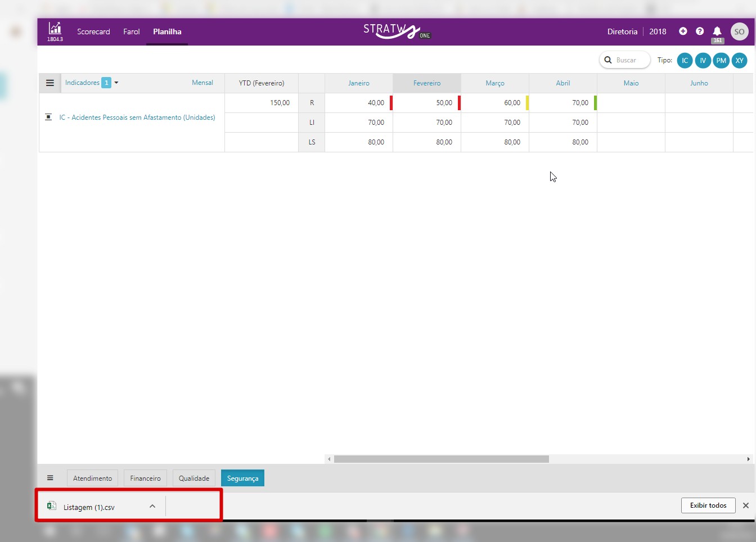Click the indicator row type icon
This screenshot has width=756, height=542.
[x=48, y=117]
